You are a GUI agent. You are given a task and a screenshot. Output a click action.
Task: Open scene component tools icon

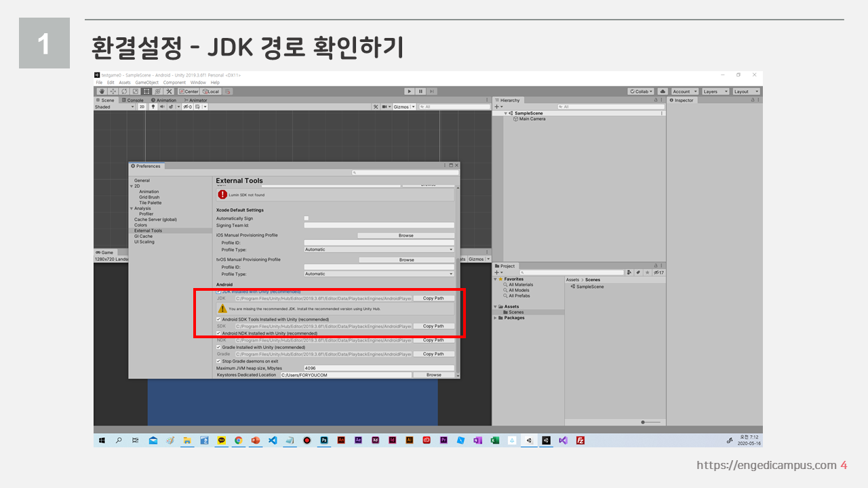tap(376, 106)
